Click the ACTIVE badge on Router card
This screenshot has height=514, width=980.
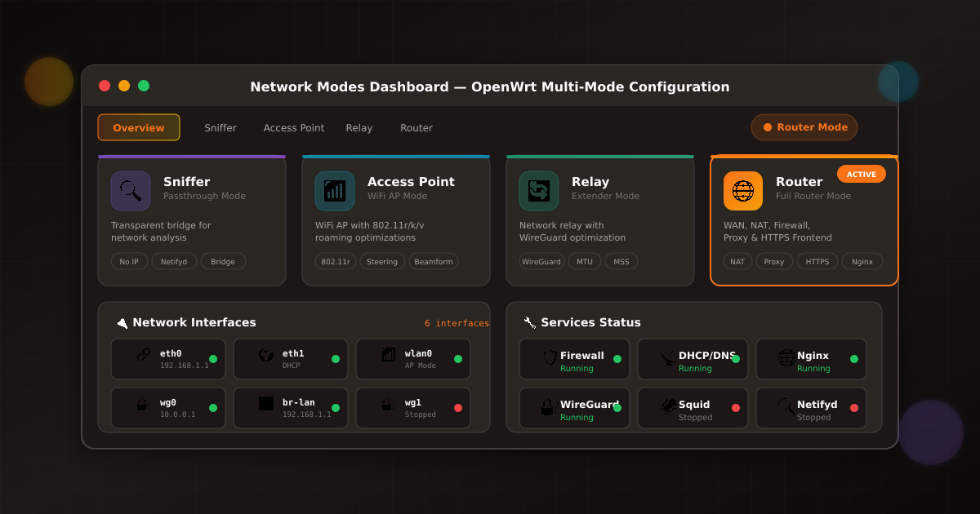point(862,174)
